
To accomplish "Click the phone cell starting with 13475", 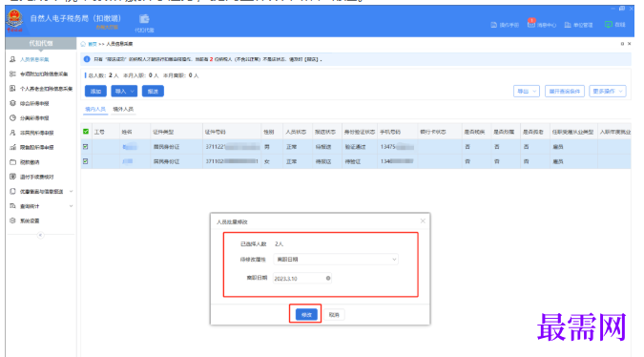I will 397,147.
